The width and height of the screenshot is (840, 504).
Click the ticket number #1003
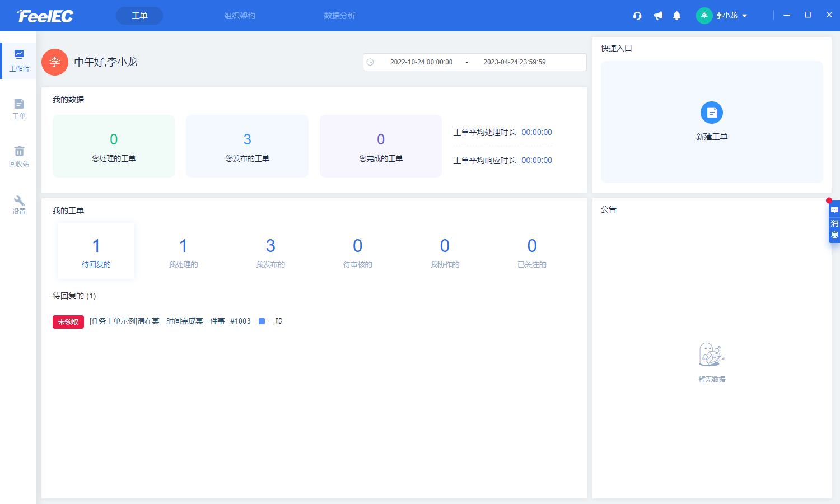240,321
